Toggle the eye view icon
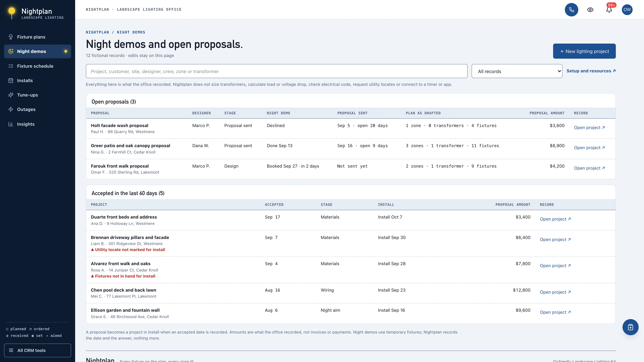 point(590,10)
